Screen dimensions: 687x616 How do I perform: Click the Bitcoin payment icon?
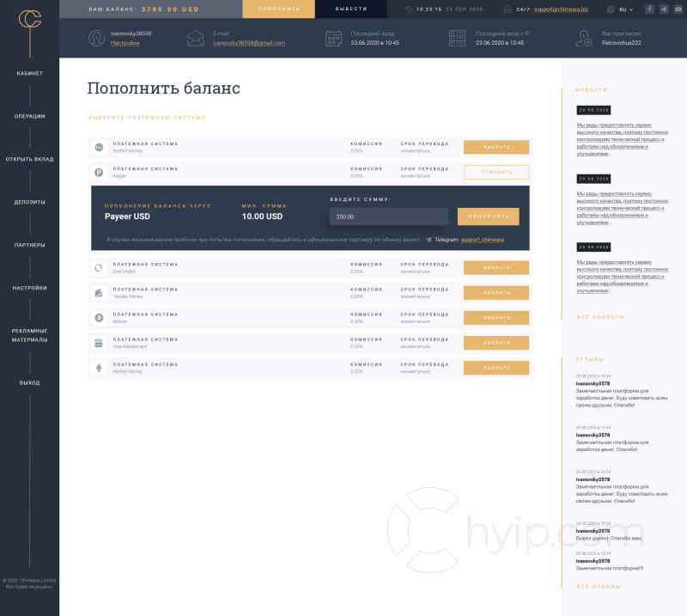point(99,318)
